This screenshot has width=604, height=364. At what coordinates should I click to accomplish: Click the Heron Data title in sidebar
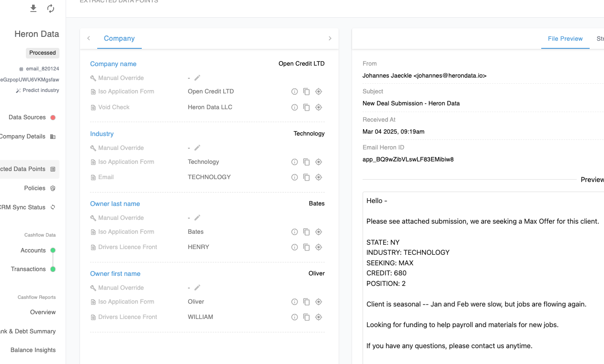pos(37,34)
